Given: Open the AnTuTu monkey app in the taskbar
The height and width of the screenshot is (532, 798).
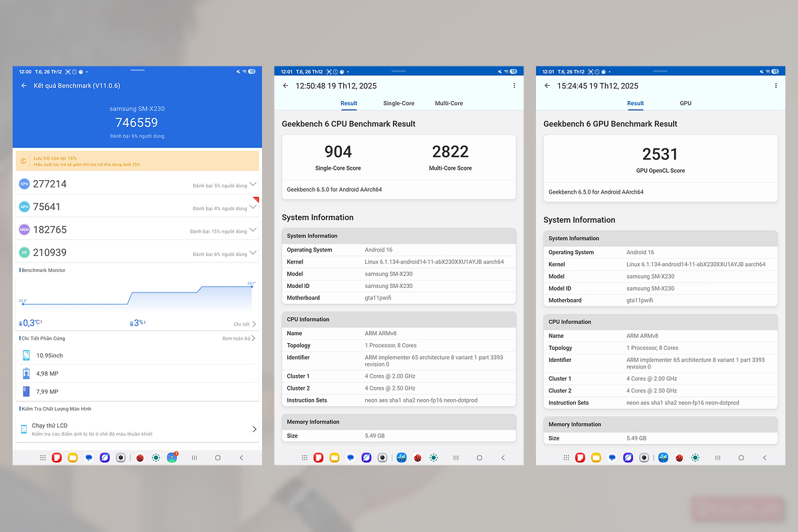Looking at the screenshot, I should point(140,458).
